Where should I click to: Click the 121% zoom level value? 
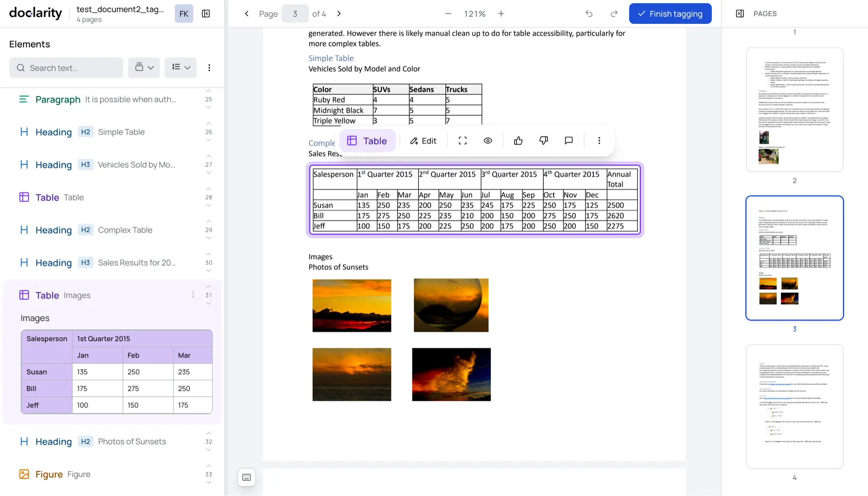(474, 13)
